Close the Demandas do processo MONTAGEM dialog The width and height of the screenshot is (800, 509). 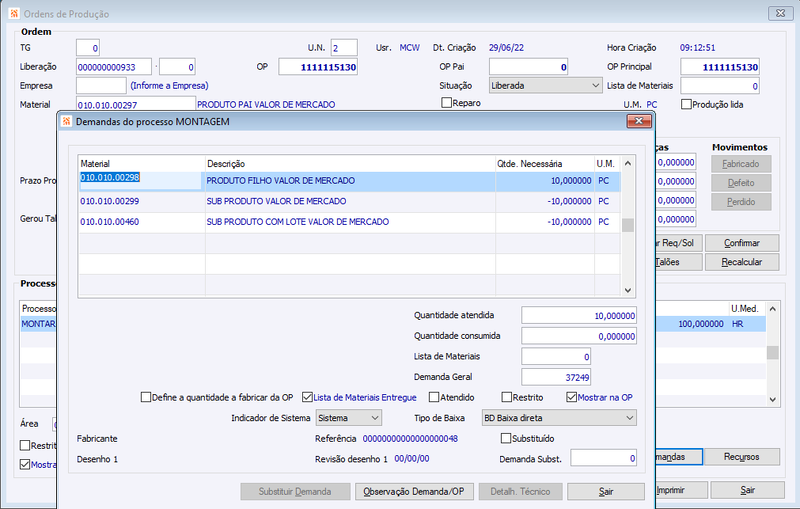pyautogui.click(x=639, y=121)
